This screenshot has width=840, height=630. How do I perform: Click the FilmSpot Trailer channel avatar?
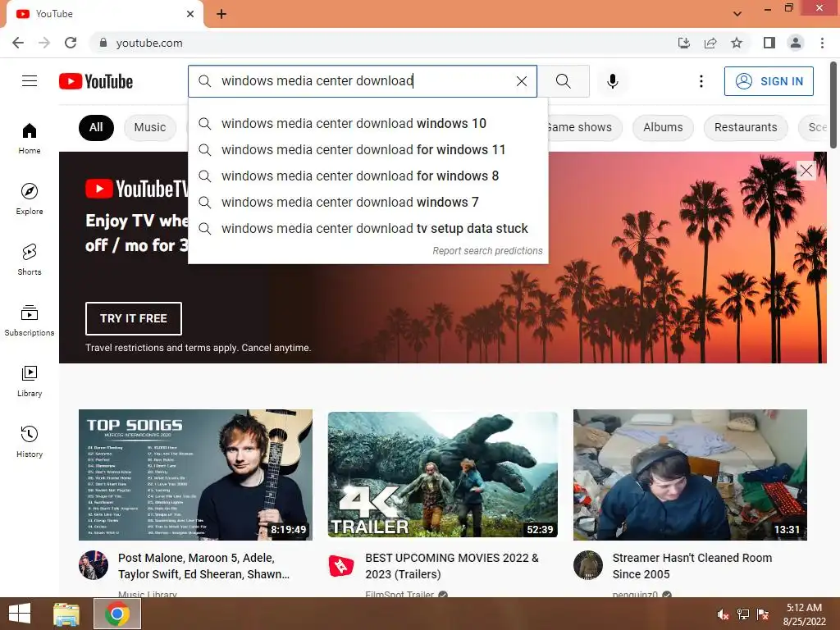[341, 566]
